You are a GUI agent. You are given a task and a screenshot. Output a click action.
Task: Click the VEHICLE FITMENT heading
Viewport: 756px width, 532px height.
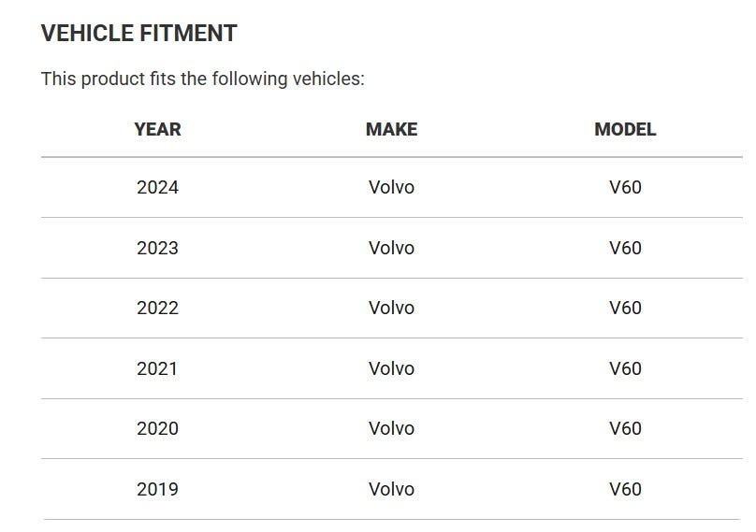[138, 34]
